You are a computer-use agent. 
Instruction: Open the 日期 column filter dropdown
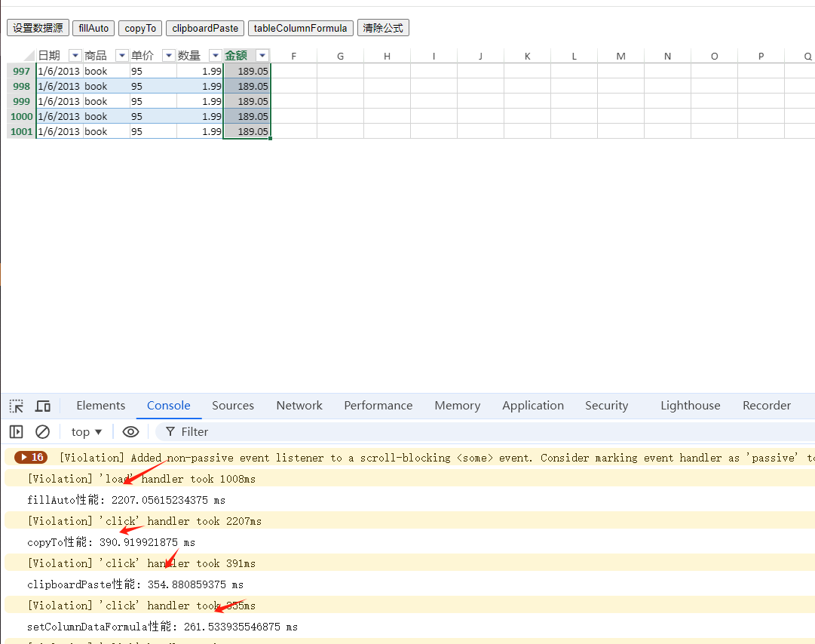[75, 56]
